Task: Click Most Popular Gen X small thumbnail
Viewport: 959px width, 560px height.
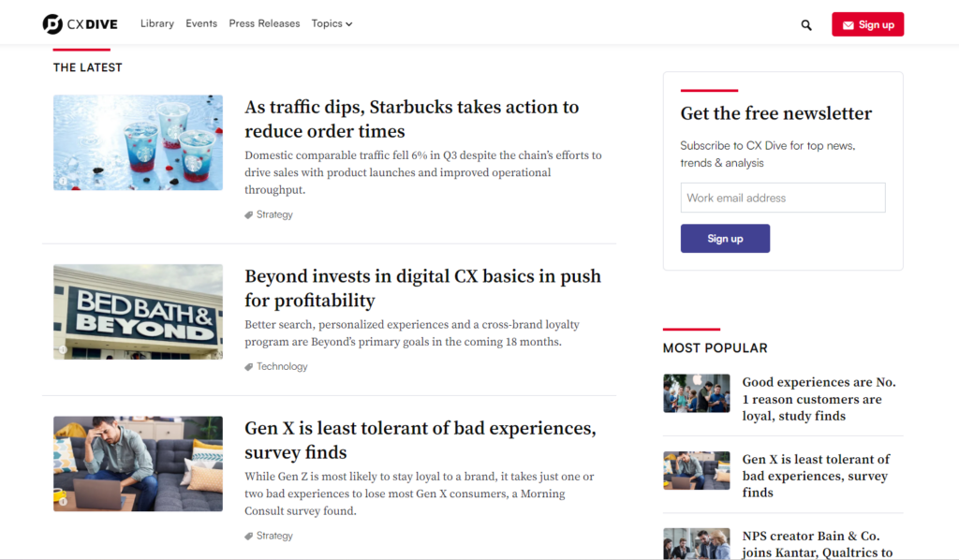Action: 696,470
